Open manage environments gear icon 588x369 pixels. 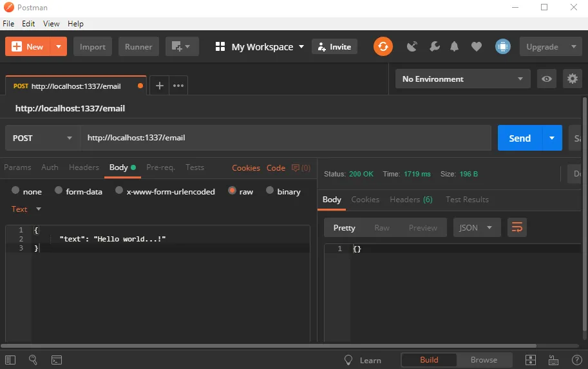(573, 79)
